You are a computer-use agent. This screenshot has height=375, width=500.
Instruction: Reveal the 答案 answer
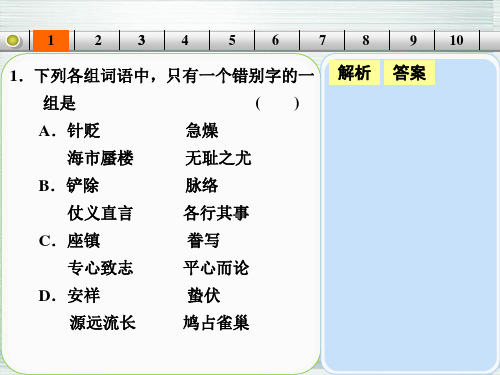point(409,73)
